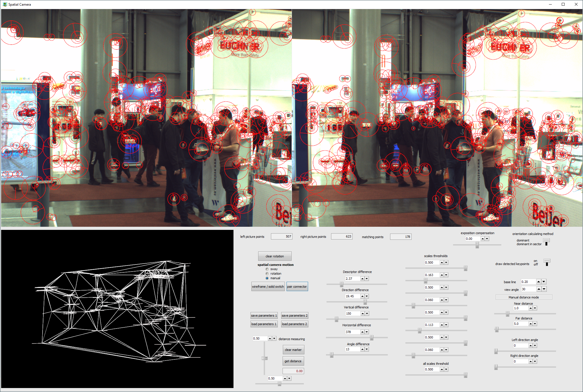Click the Descriptor difference slider handle
The height and width of the screenshot is (392, 583).
pyautogui.click(x=342, y=284)
